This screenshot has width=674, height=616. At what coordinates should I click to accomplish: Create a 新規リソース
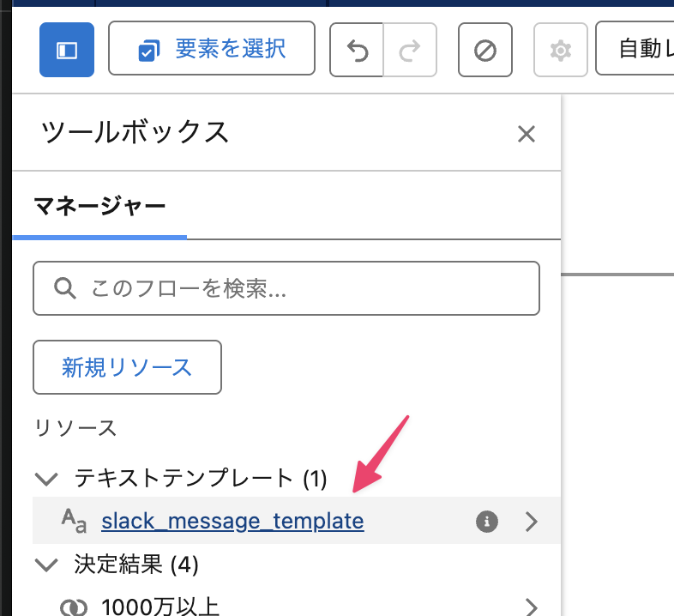(x=127, y=367)
